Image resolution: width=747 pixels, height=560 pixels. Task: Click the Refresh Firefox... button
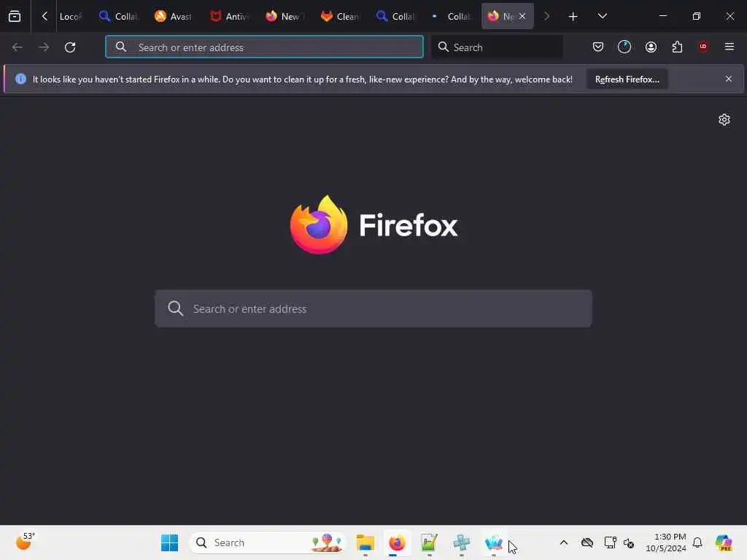point(627,79)
